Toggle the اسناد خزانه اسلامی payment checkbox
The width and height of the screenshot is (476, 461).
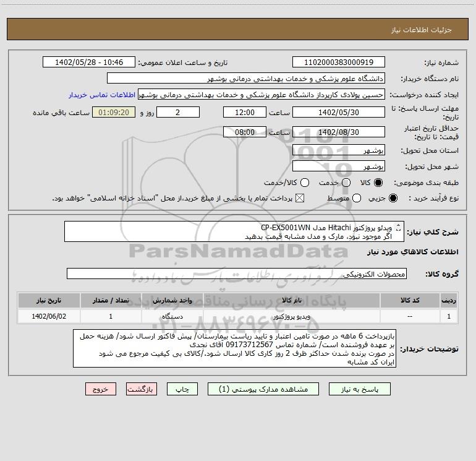tap(300, 198)
